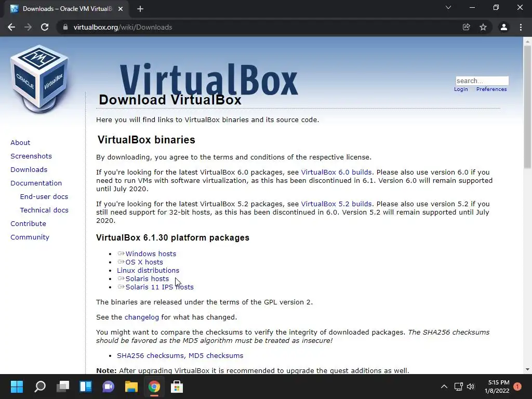The height and width of the screenshot is (399, 532).
Task: Open tab search chevron dropdown
Action: pyautogui.click(x=448, y=7)
